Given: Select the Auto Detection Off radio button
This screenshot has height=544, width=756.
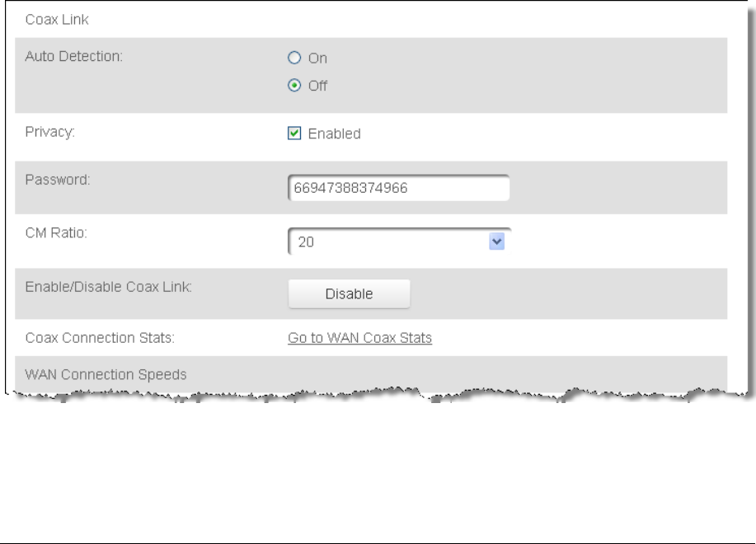Looking at the screenshot, I should [x=294, y=85].
